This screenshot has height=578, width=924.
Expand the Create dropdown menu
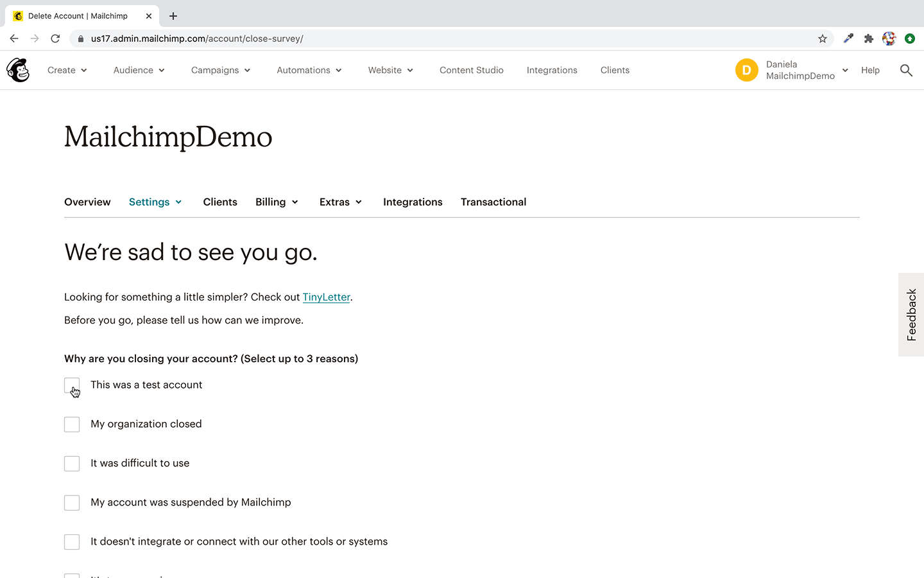tap(67, 70)
